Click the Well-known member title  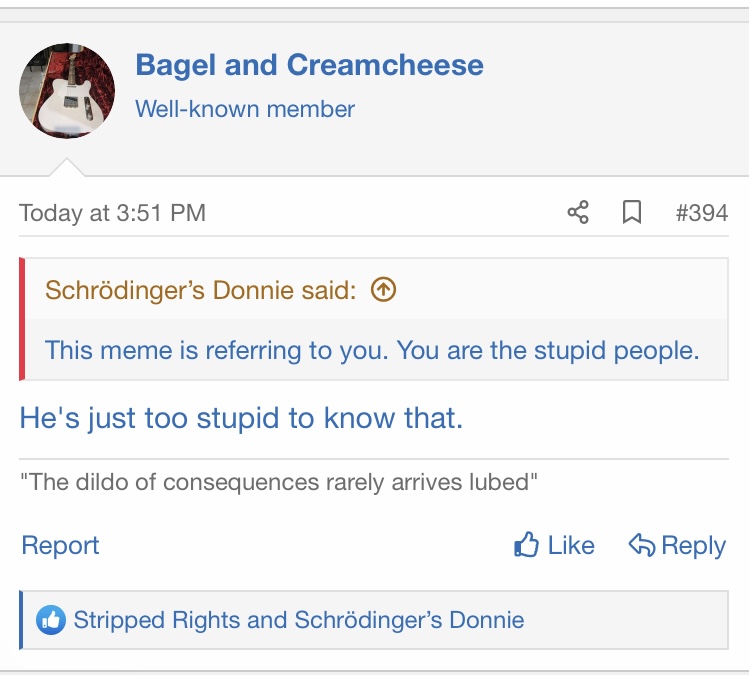(x=245, y=109)
